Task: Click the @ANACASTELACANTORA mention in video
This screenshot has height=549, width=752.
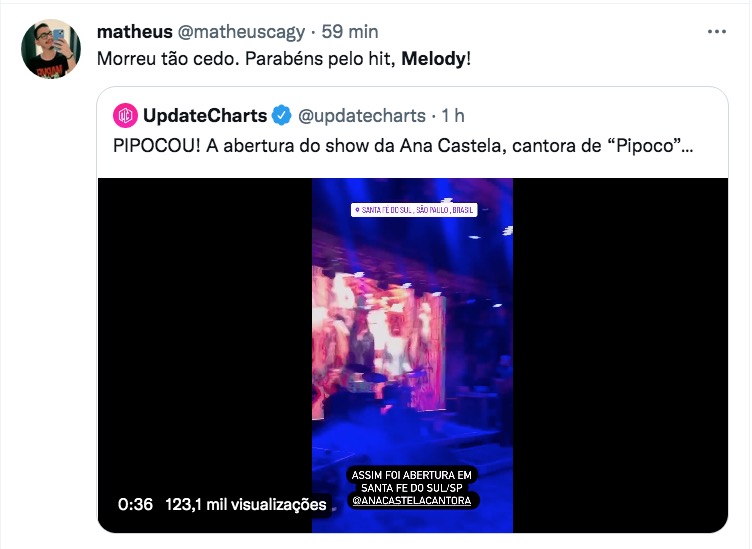Action: [413, 500]
